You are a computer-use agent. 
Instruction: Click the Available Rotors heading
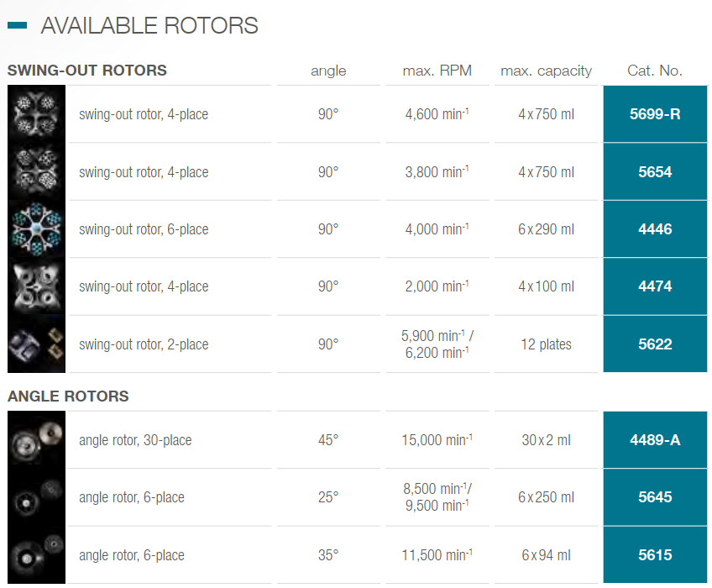(x=149, y=25)
